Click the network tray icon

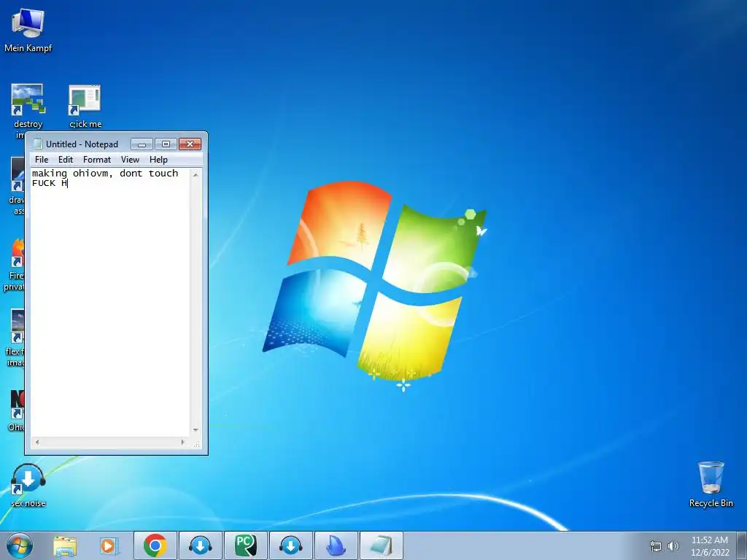click(x=656, y=546)
